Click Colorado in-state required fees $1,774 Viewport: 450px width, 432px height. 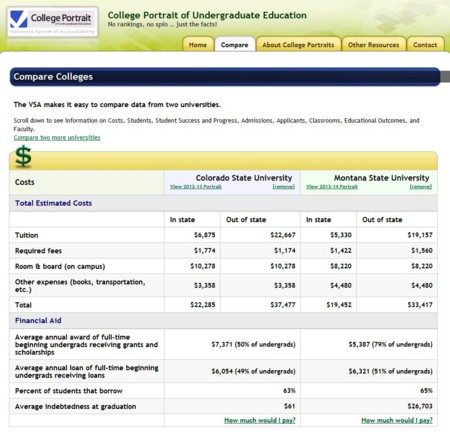[205, 251]
